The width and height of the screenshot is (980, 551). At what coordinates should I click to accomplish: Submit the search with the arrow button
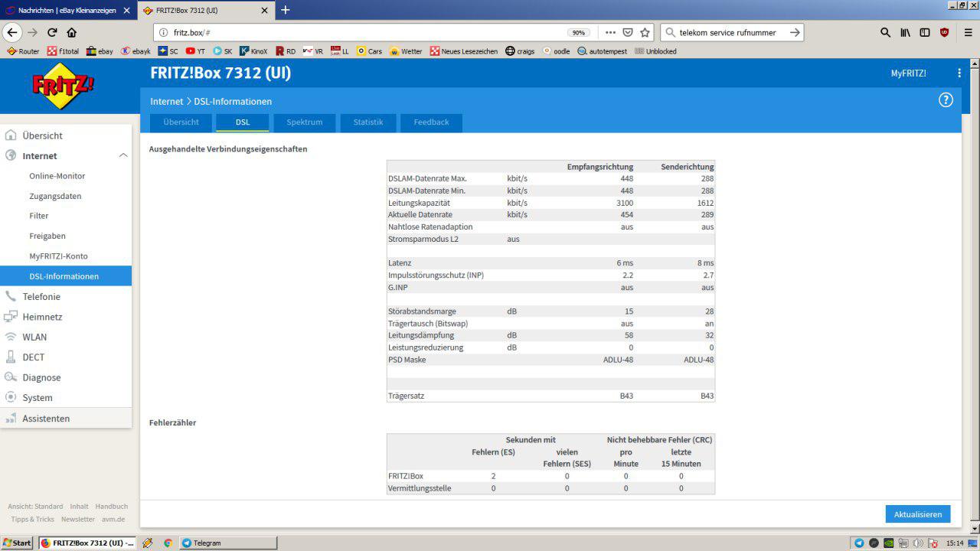pos(795,32)
